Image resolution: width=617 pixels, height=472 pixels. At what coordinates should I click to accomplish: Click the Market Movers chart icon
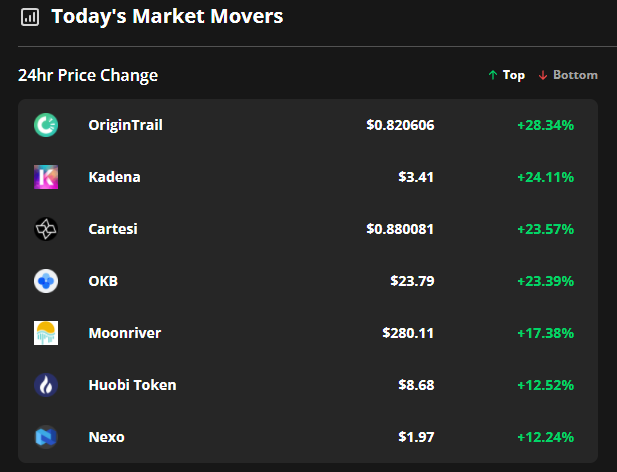[x=30, y=17]
